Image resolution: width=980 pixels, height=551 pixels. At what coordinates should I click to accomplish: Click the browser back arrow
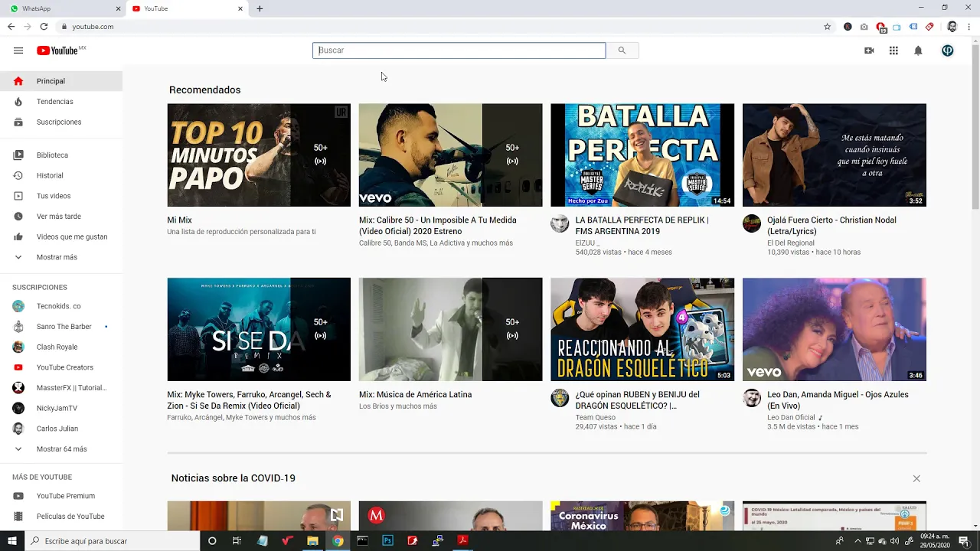(11, 27)
